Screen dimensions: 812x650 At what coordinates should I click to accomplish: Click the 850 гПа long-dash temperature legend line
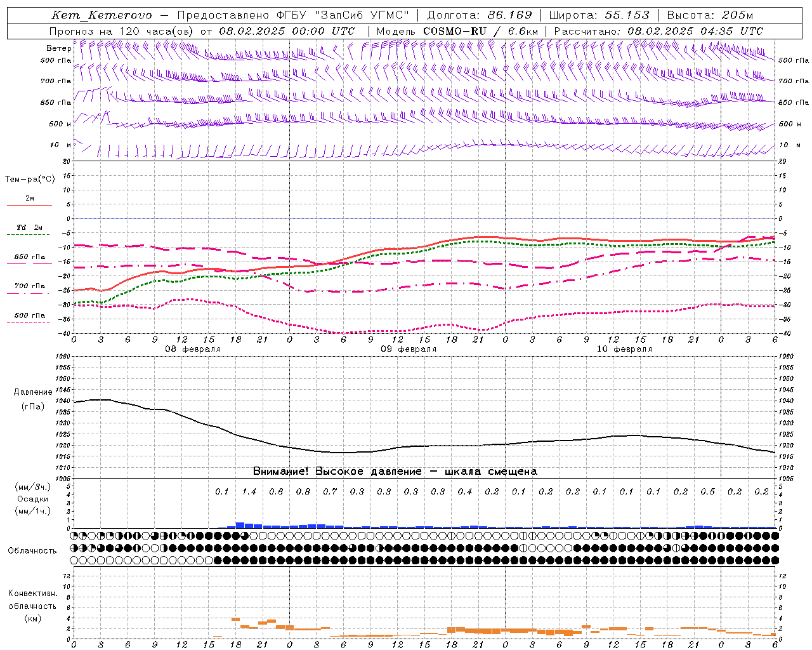tap(30, 263)
